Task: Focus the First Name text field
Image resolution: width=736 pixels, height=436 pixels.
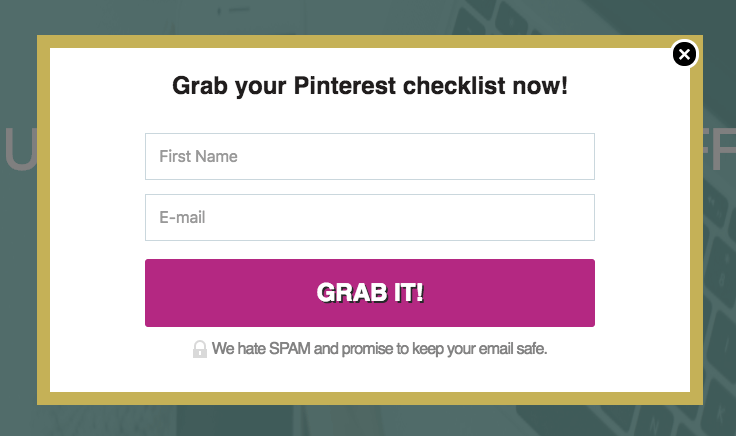Action: 370,156
